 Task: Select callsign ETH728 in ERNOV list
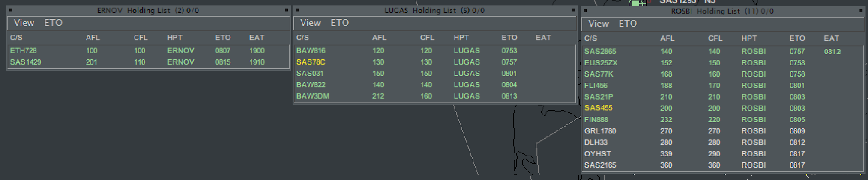[x=23, y=50]
